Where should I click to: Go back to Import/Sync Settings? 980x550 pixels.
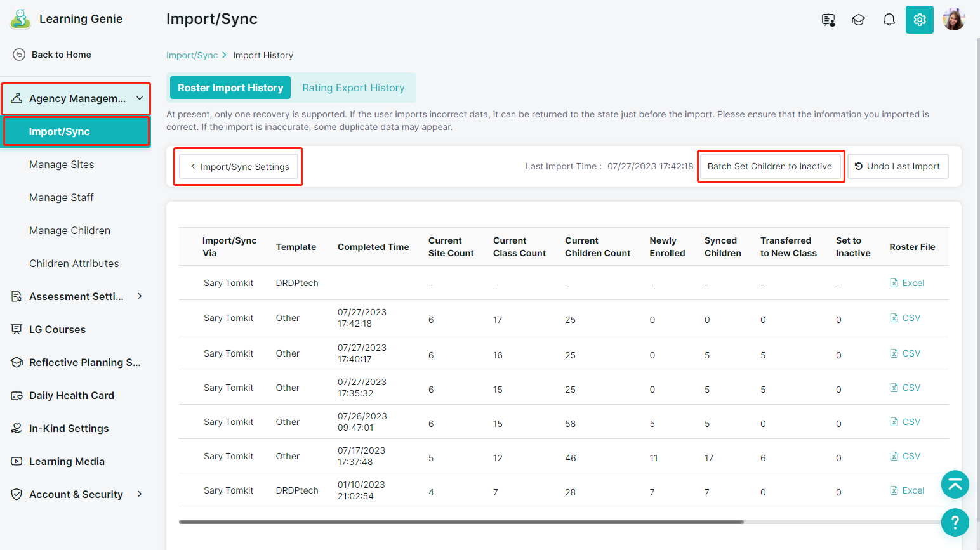coord(239,167)
